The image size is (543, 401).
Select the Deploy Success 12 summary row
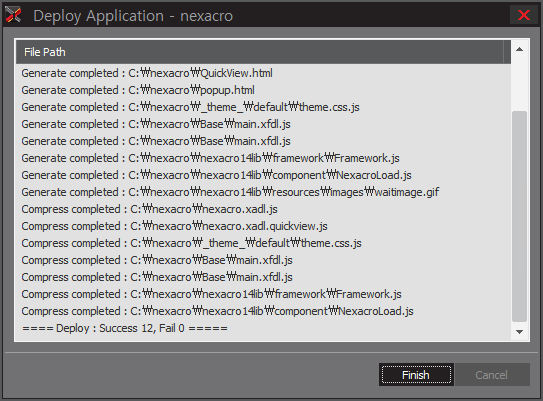pos(263,328)
